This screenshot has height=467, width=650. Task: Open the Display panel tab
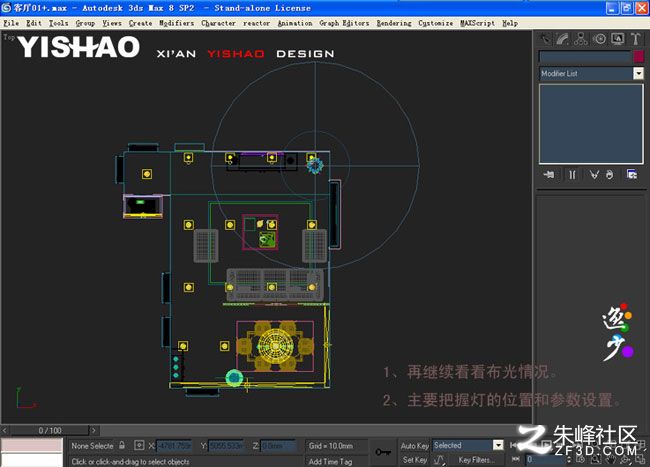point(617,39)
